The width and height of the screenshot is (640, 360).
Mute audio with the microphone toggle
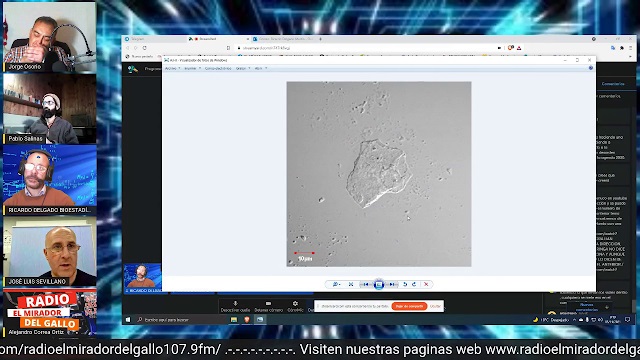(235, 307)
